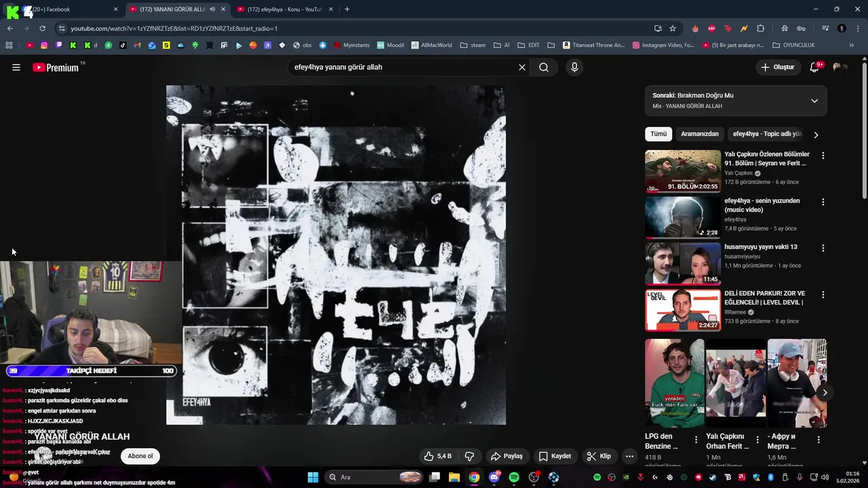868x488 pixels.
Task: Switch to efey4hya - Konu YouTube tab
Action: pyautogui.click(x=285, y=9)
